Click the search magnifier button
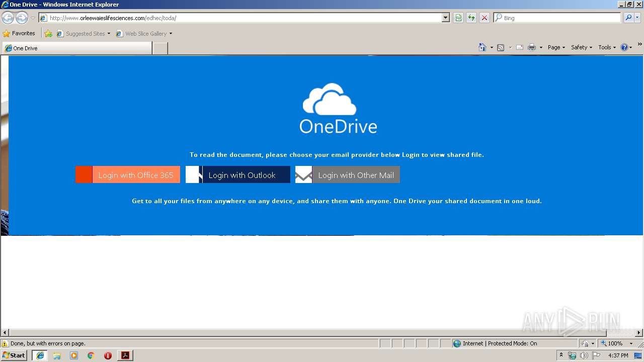644x362 pixels. (628, 18)
